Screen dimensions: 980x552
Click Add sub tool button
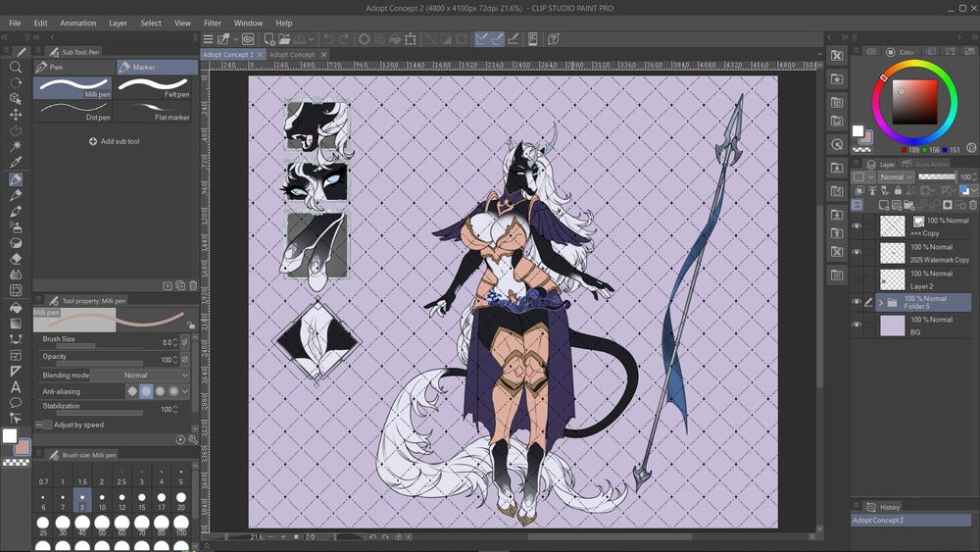click(115, 141)
